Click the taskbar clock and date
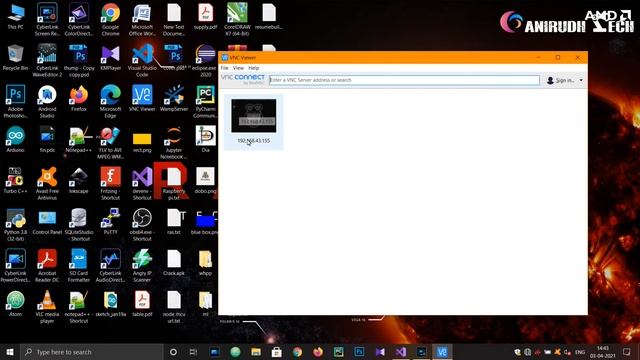640x360 pixels. tap(602, 352)
